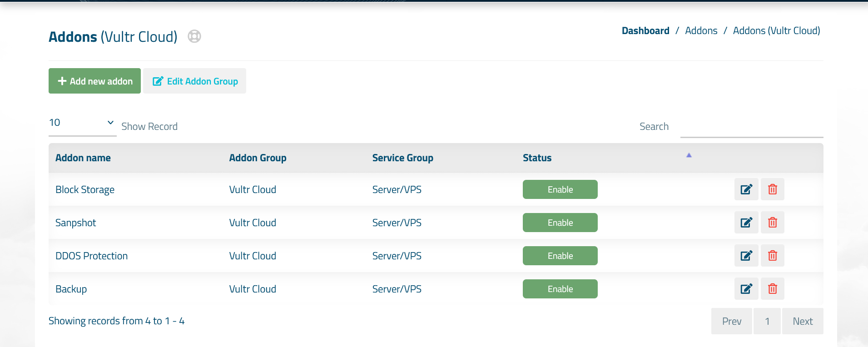Screen dimensions: 868x347
Task: Delete the DDOS Protection addon
Action: [773, 256]
